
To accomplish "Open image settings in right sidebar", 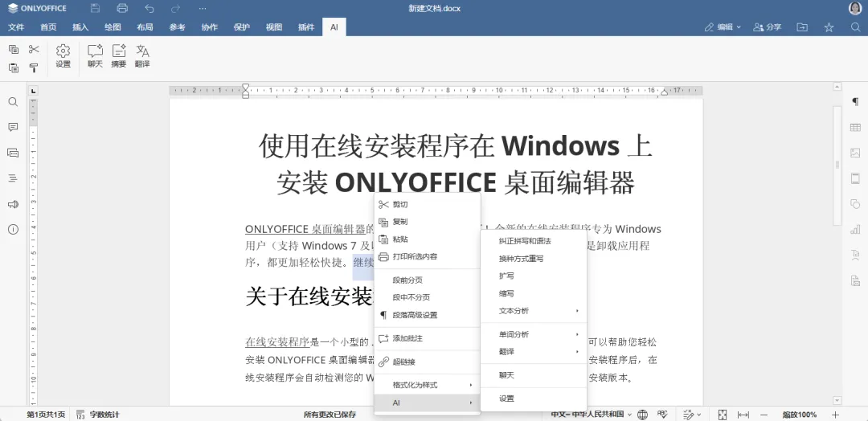I will 855,153.
